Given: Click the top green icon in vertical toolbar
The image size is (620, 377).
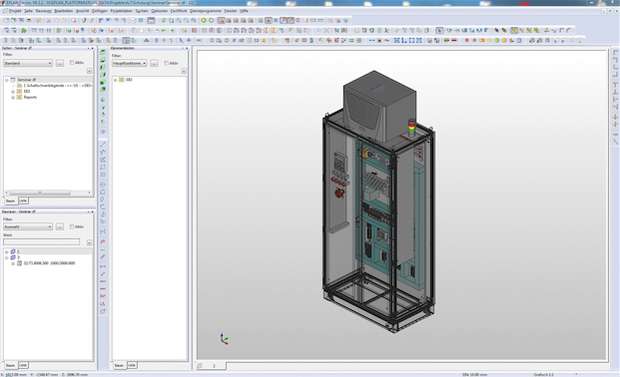Looking at the screenshot, I should (103, 52).
